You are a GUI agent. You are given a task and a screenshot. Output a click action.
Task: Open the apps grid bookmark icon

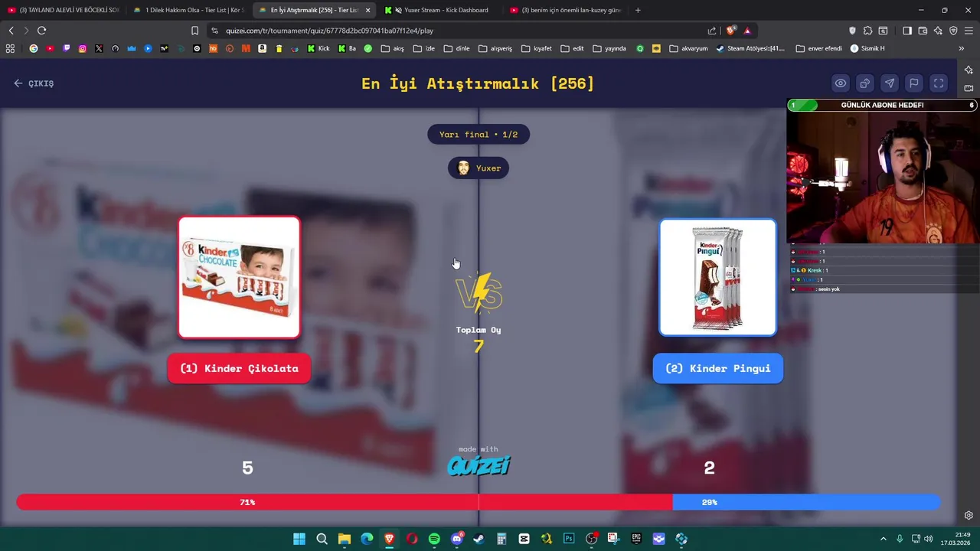point(10,48)
